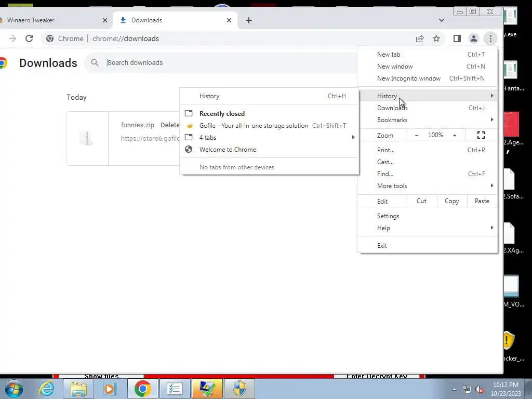The image size is (532, 399).
Task: Open Internet Explorer from taskbar
Action: tap(46, 389)
